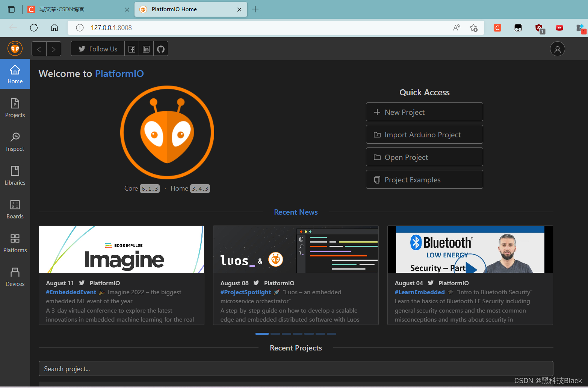Click the #ProjectSpotlight hashtag link
This screenshot has width=588, height=388.
click(x=246, y=292)
